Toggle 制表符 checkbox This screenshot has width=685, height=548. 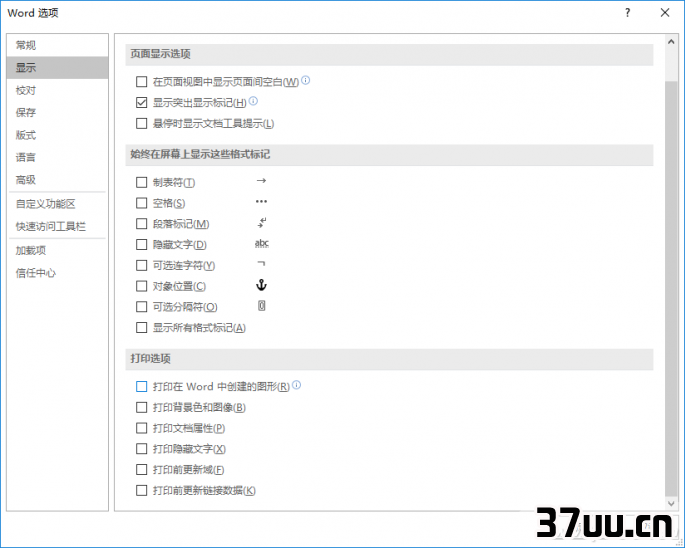click(142, 182)
